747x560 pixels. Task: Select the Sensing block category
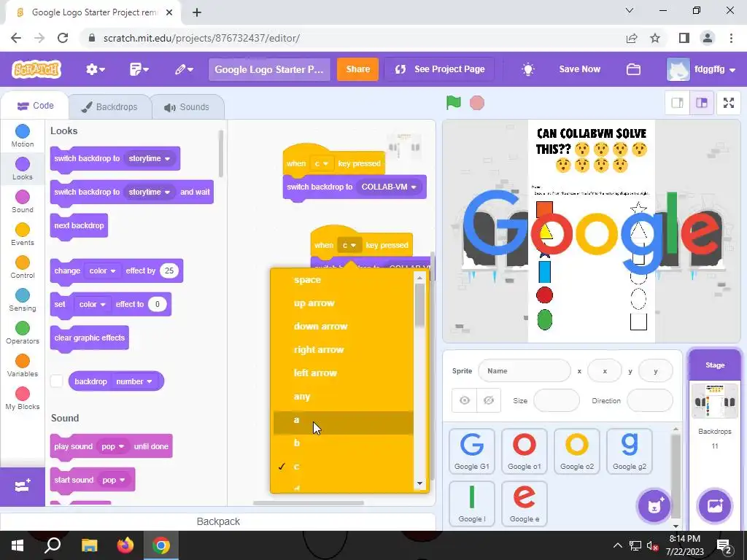pos(23,300)
